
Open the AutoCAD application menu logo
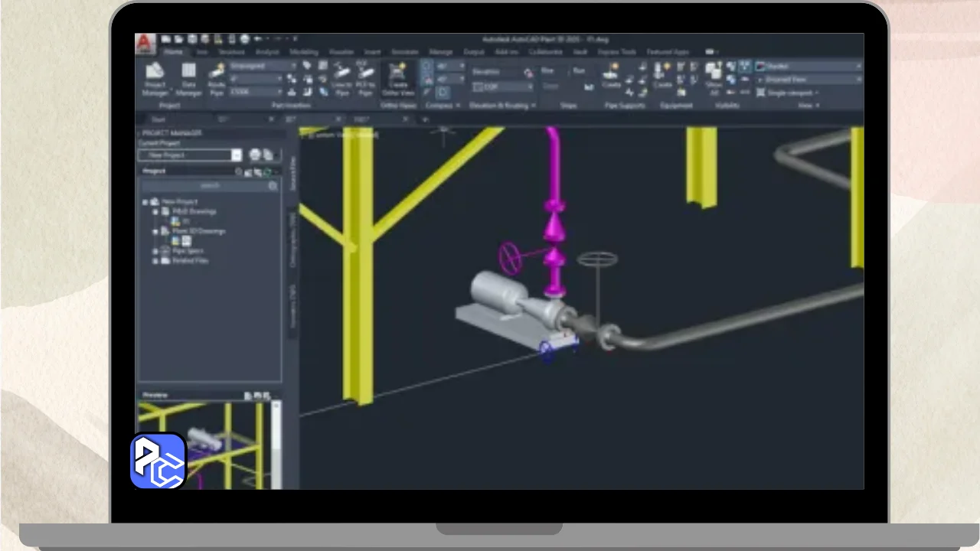click(145, 44)
